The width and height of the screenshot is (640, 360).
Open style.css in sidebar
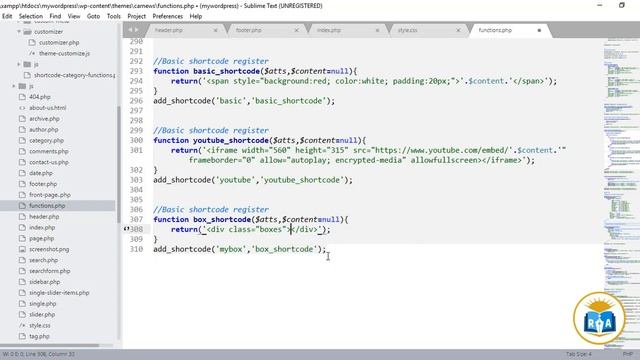coord(40,325)
